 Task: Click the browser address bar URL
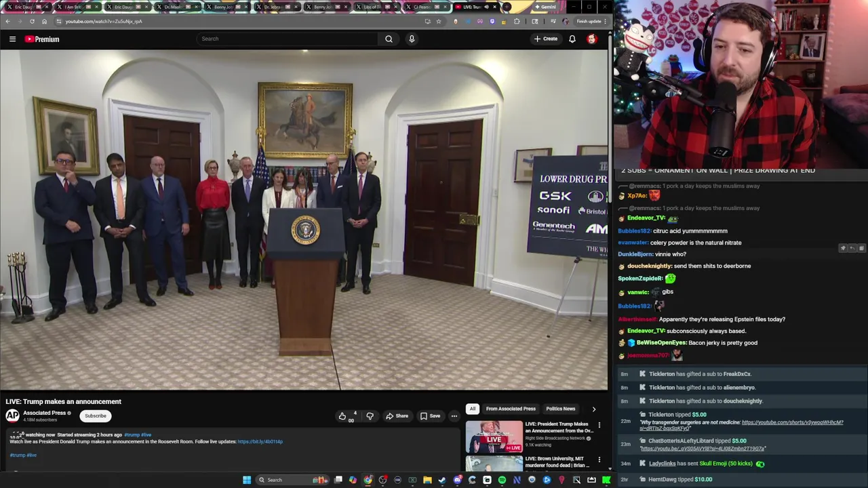[x=104, y=21]
